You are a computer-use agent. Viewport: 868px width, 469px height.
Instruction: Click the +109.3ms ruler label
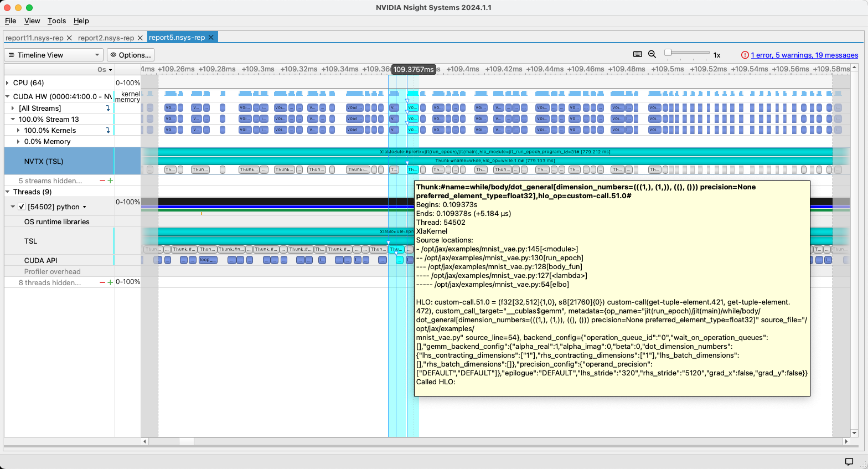point(258,69)
